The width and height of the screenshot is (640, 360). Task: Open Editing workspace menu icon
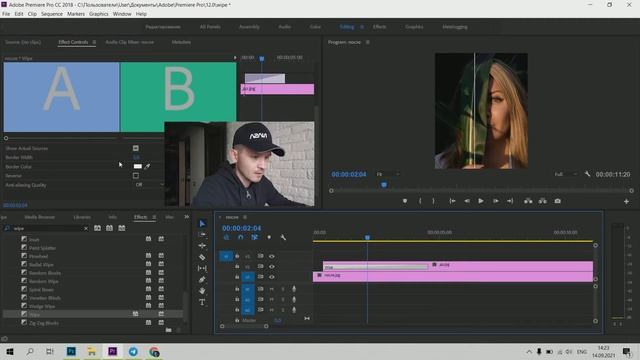click(x=362, y=27)
